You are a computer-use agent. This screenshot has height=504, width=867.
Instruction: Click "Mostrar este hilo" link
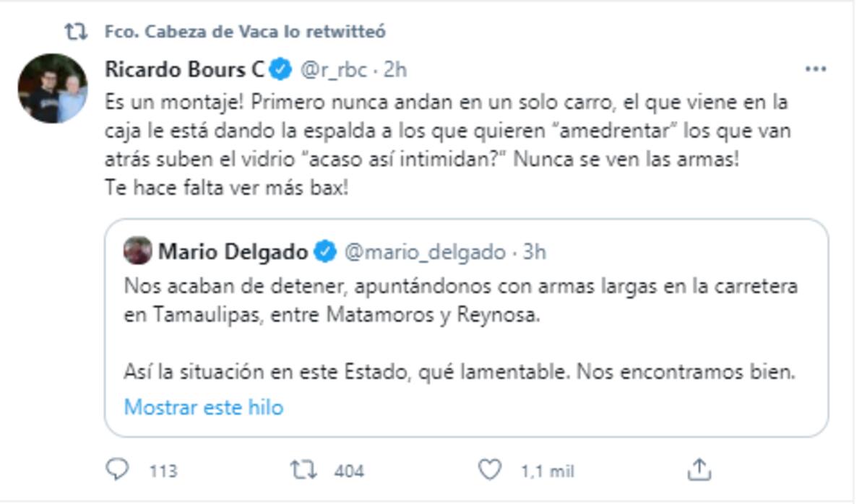(204, 407)
